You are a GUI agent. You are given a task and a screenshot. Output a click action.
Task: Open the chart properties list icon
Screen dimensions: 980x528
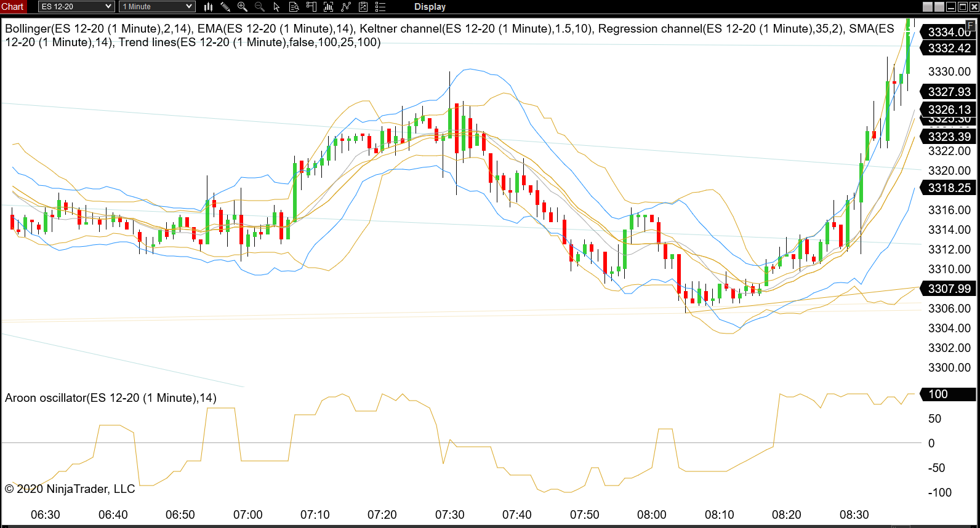(x=380, y=7)
